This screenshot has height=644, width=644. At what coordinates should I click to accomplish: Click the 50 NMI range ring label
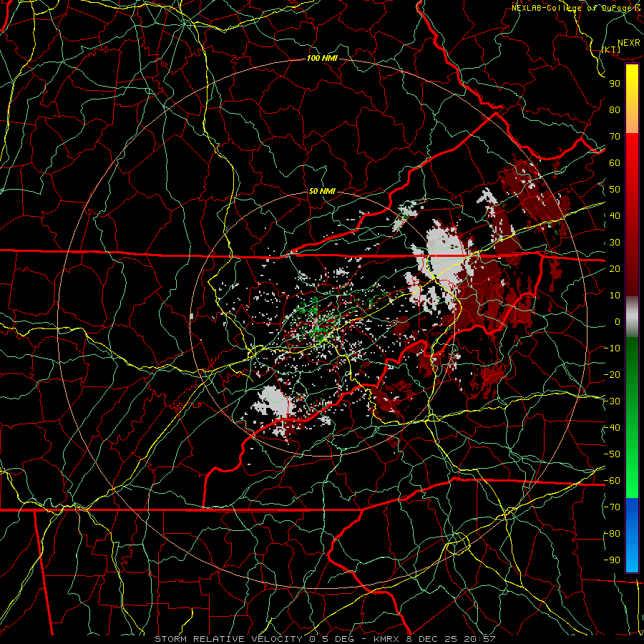[322, 191]
